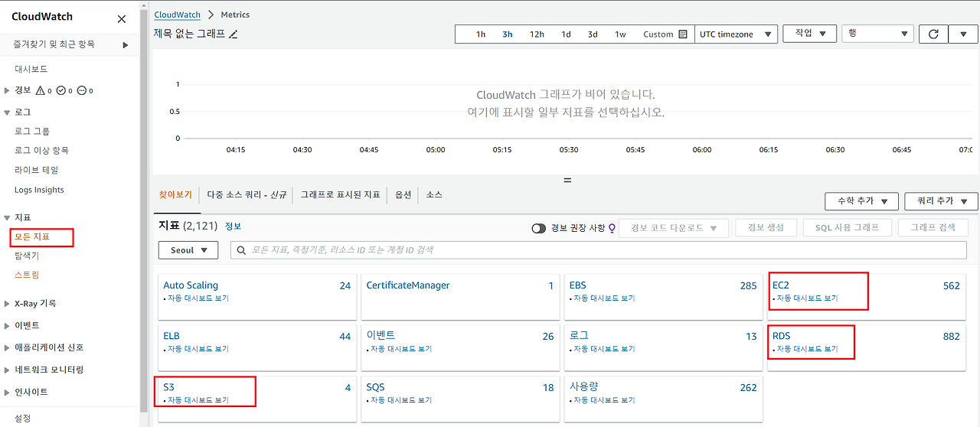Expand the 인사이트 section

tap(7, 392)
